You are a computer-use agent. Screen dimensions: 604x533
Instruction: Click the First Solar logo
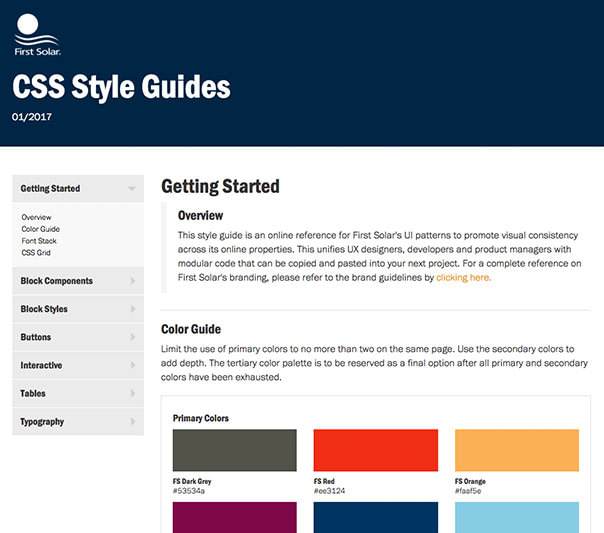(37, 35)
